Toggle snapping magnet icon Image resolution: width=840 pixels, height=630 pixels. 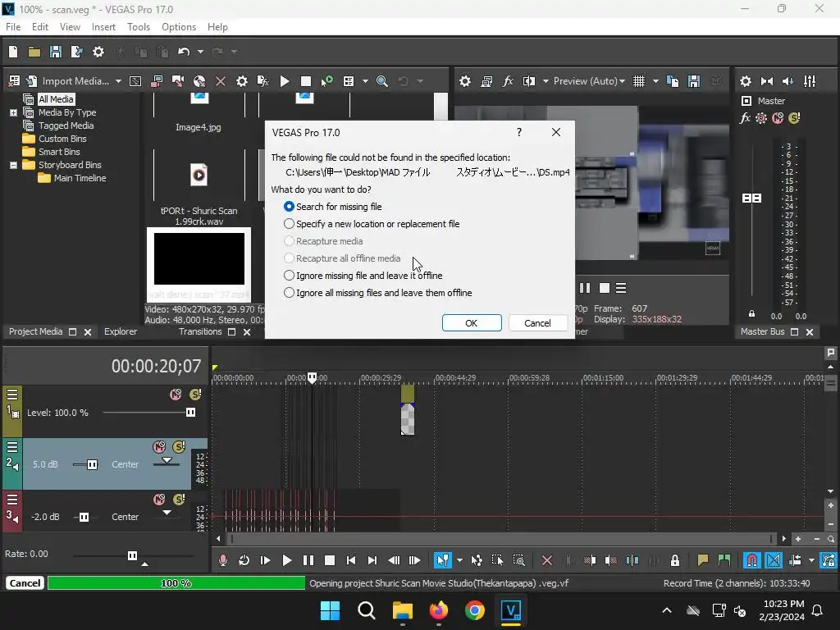pos(752,560)
